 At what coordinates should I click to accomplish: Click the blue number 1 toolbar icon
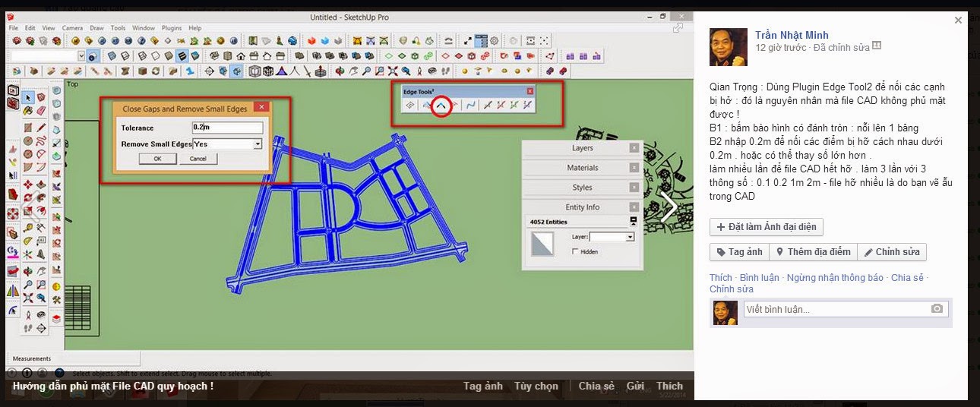pos(191,71)
